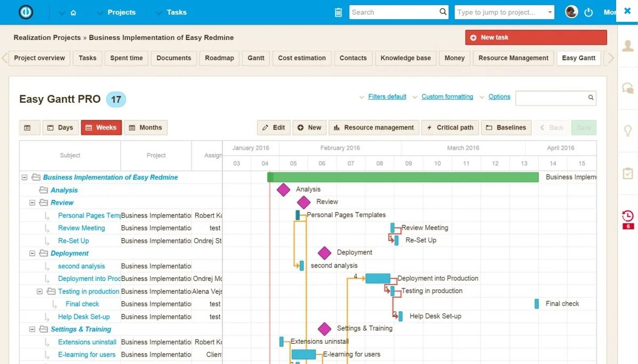The image size is (638, 364).
Task: Click the search magnifier in top bar
Action: pyautogui.click(x=443, y=12)
